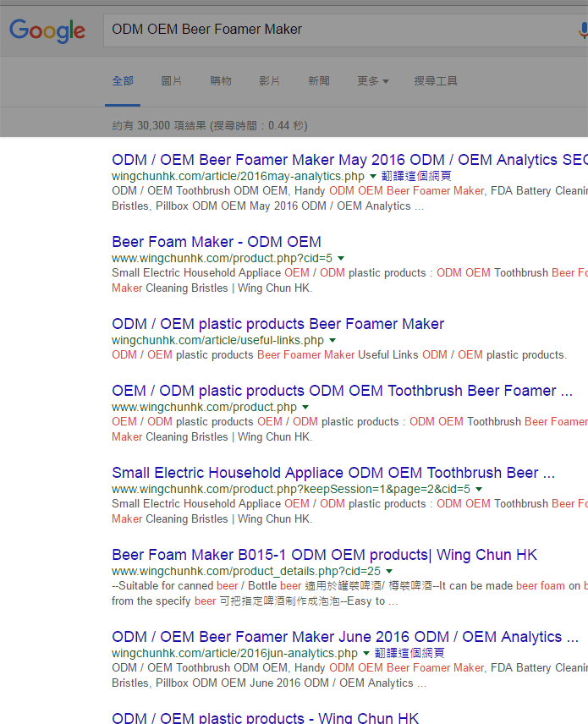The height and width of the screenshot is (724, 588).
Task: Open 'ODM / OEM plastic products - Wing Chun HK' result
Action: point(265,717)
